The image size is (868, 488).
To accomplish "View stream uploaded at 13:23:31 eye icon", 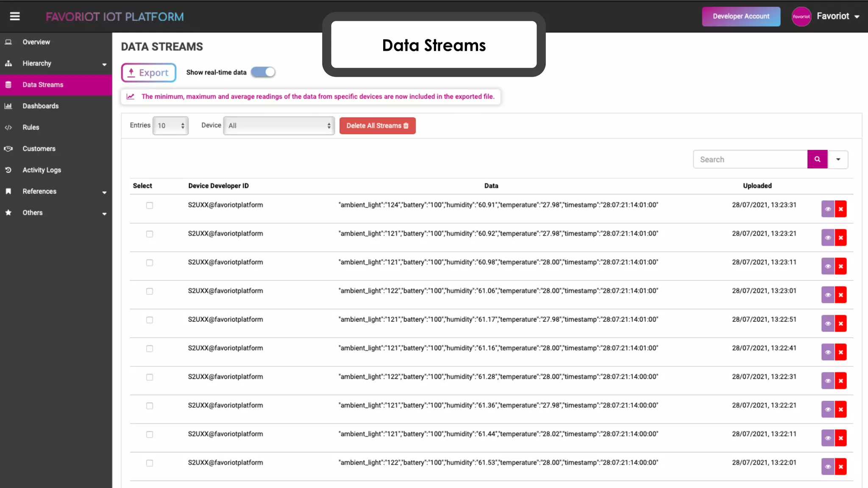I will [828, 209].
